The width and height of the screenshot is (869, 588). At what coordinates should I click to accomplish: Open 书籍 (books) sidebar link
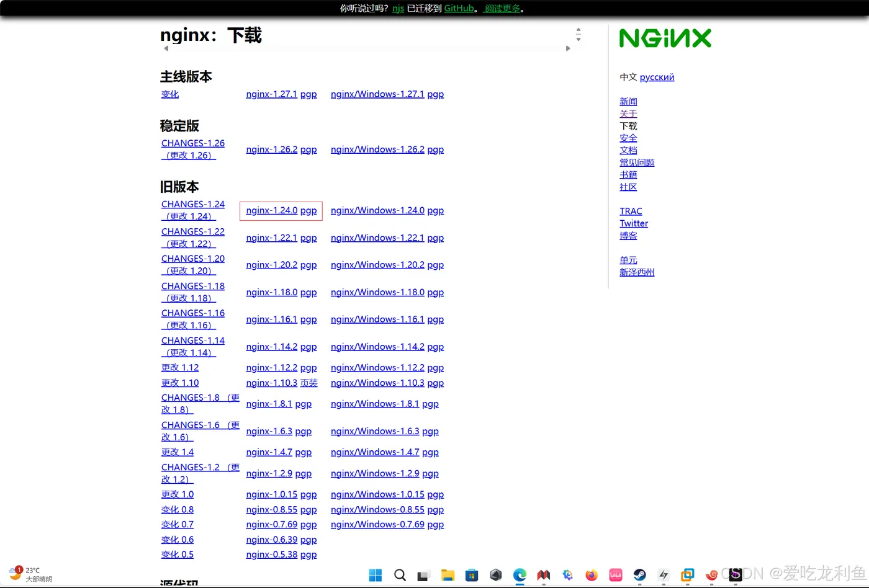(628, 175)
